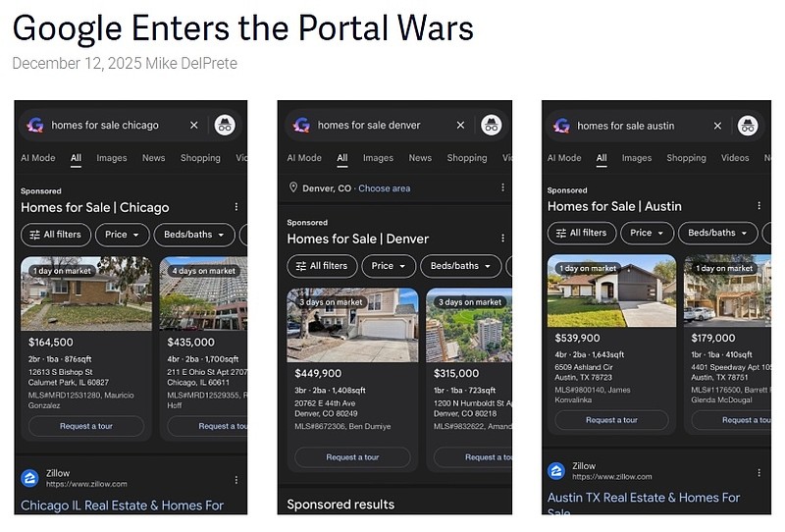Open the $539,900 Austin home photo

[x=611, y=291]
